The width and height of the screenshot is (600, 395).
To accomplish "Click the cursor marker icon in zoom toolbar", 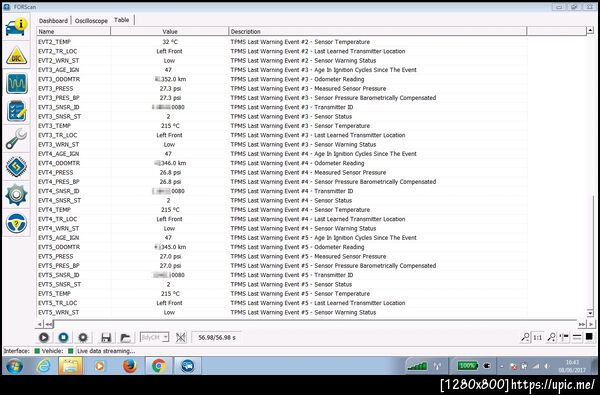I will click(564, 337).
